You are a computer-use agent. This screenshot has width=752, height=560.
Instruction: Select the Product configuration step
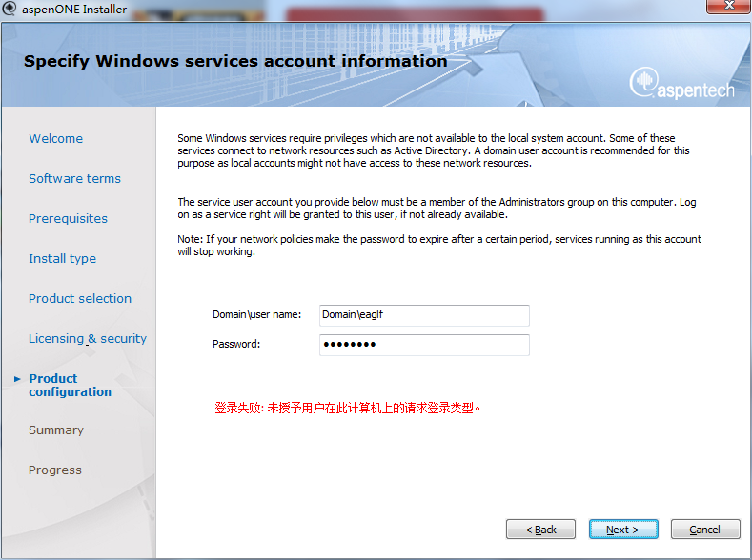tap(70, 385)
